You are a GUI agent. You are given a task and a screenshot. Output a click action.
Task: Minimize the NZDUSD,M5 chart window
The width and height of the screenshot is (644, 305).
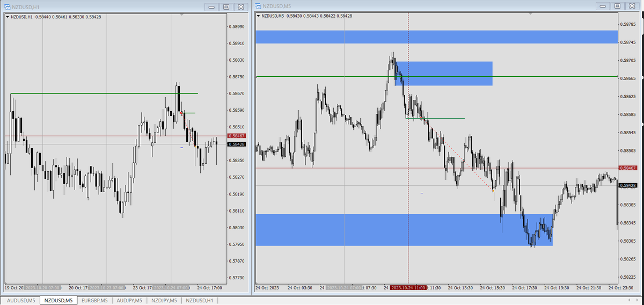(603, 6)
